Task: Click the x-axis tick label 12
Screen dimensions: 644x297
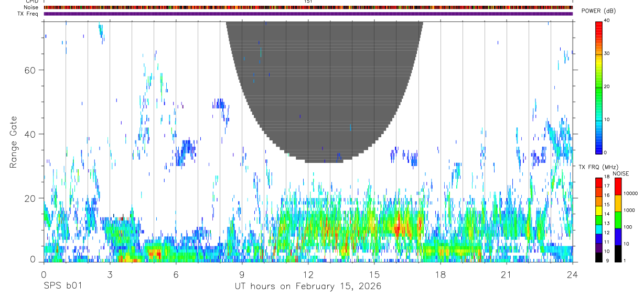Action: [x=308, y=274]
